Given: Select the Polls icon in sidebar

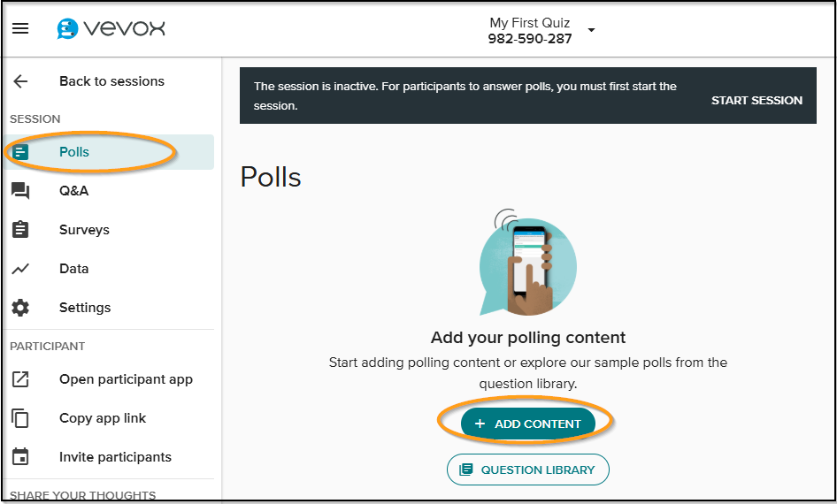Looking at the screenshot, I should pyautogui.click(x=20, y=152).
